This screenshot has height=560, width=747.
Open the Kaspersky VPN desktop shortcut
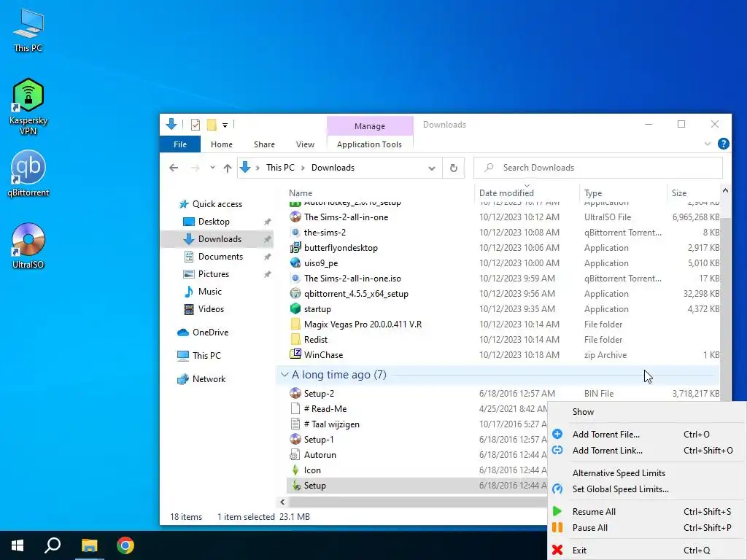28,106
